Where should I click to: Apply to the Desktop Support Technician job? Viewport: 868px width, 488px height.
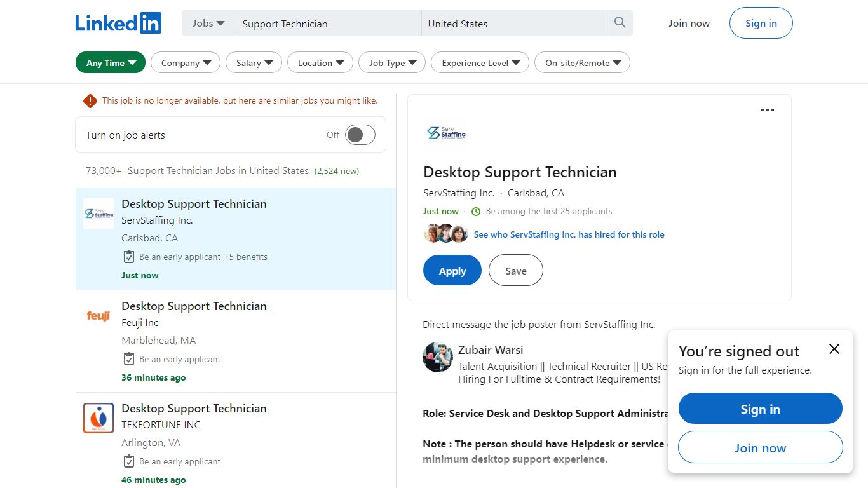coord(452,271)
